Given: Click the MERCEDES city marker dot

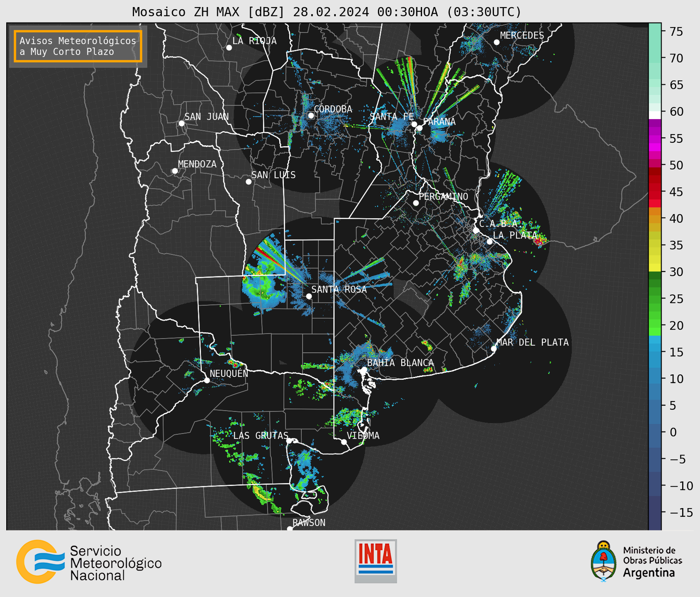Looking at the screenshot, I should 497,42.
